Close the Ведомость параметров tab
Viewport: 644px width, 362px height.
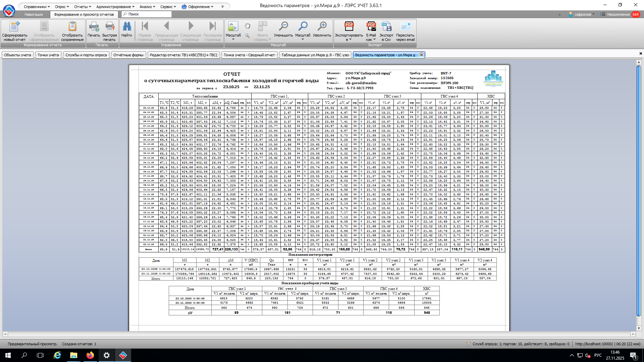point(421,55)
